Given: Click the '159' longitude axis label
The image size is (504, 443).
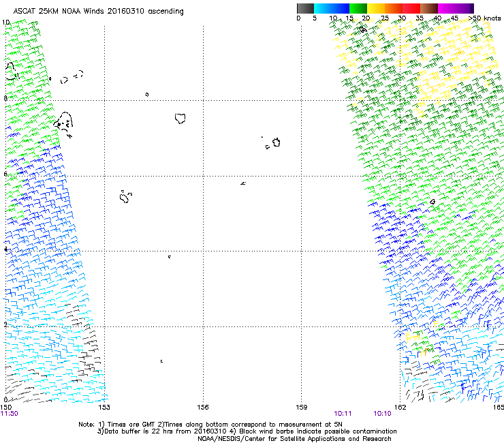Looking at the screenshot, I should pos(302,408).
